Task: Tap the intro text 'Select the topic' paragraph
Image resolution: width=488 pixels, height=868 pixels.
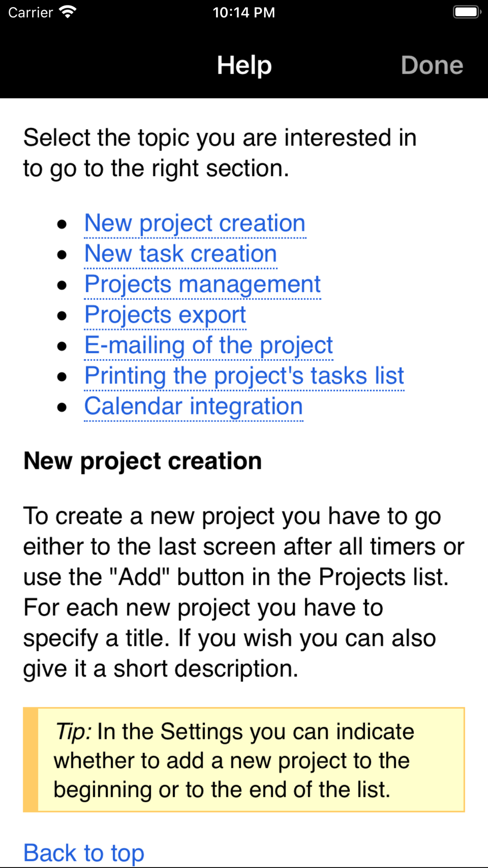Action: 220,153
